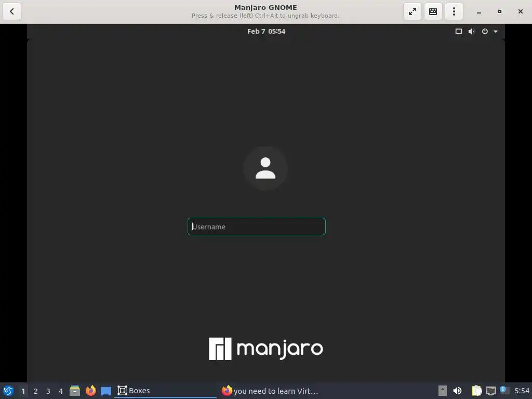Maximize the Manjaro GNOME window

[x=499, y=11]
